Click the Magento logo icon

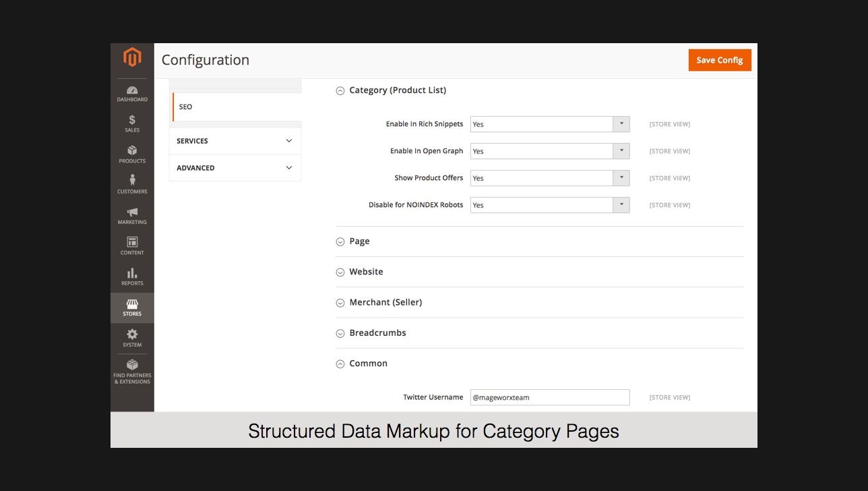pos(132,58)
